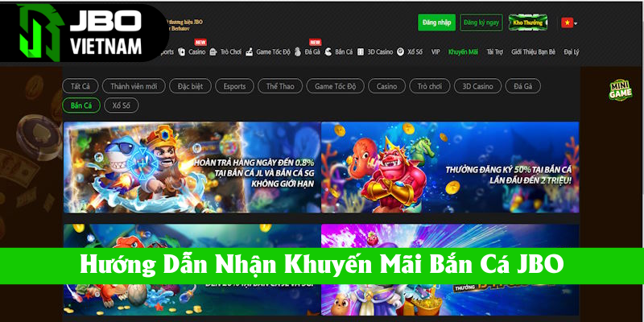This screenshot has height=322, width=644.
Task: Open the Mini Game floating icon
Action: coord(620,90)
